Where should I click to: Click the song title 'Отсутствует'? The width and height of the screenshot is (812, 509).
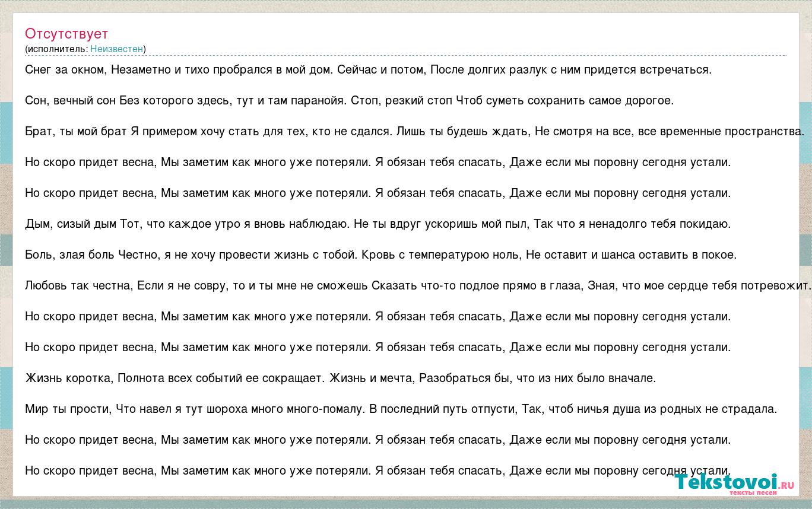[x=66, y=33]
